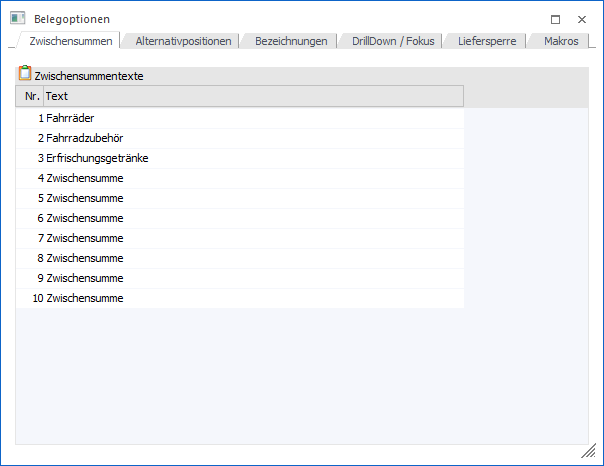
Task: Click the Text column header
Action: tap(250, 96)
